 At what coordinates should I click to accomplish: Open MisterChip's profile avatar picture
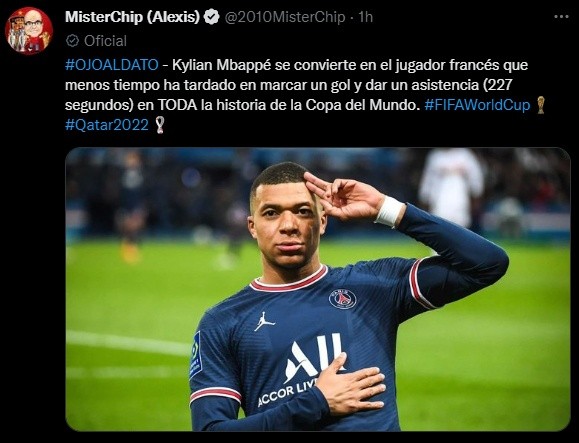pyautogui.click(x=29, y=31)
